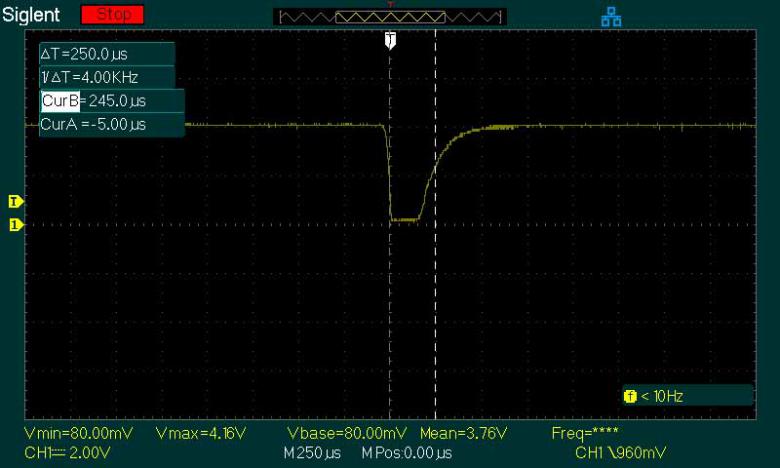Click the flat bottom of the pulse waveform

(x=405, y=219)
